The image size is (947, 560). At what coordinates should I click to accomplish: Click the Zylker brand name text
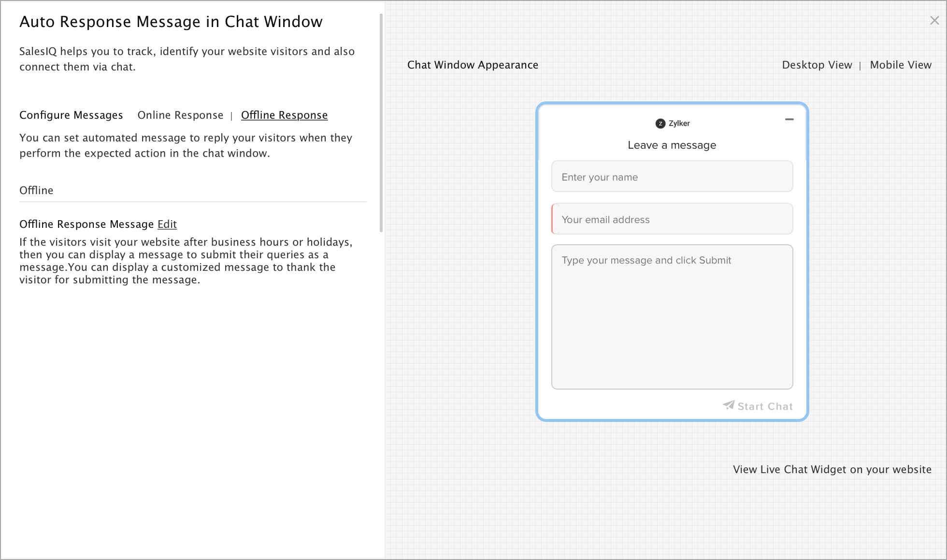click(x=679, y=124)
